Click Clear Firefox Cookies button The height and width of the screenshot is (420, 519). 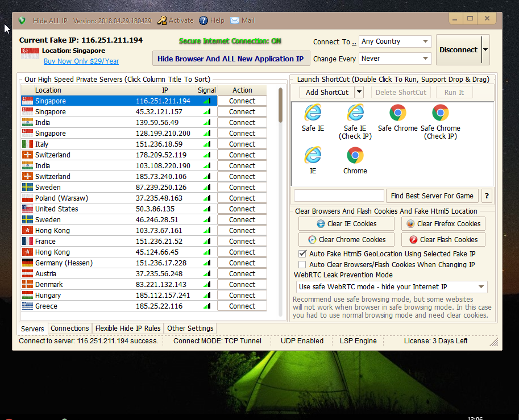click(443, 224)
